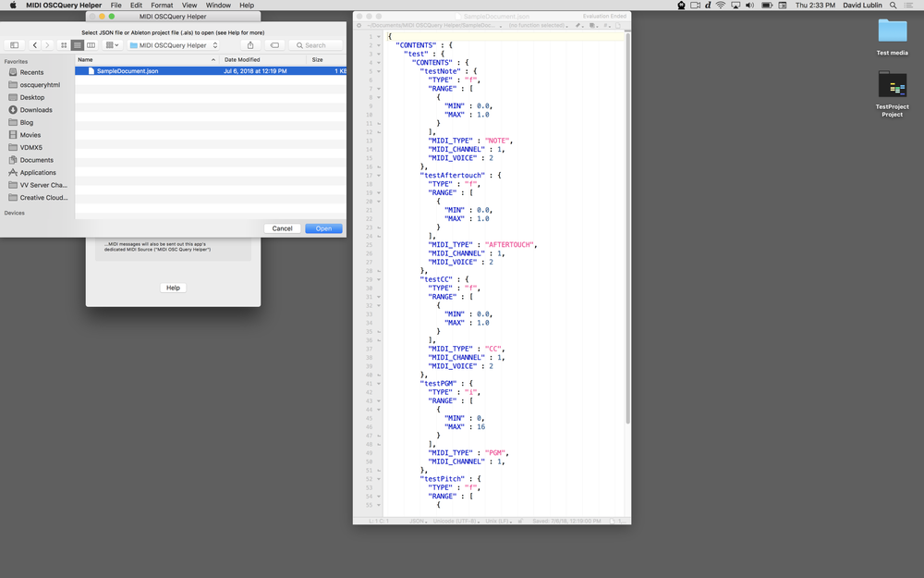Open the Wi-Fi status menu
The height and width of the screenshot is (578, 924).
(x=721, y=6)
